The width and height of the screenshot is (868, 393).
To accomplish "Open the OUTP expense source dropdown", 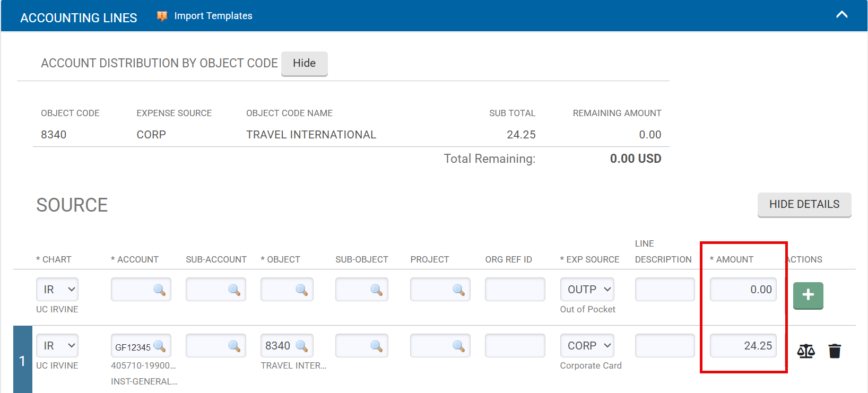I will coord(587,290).
